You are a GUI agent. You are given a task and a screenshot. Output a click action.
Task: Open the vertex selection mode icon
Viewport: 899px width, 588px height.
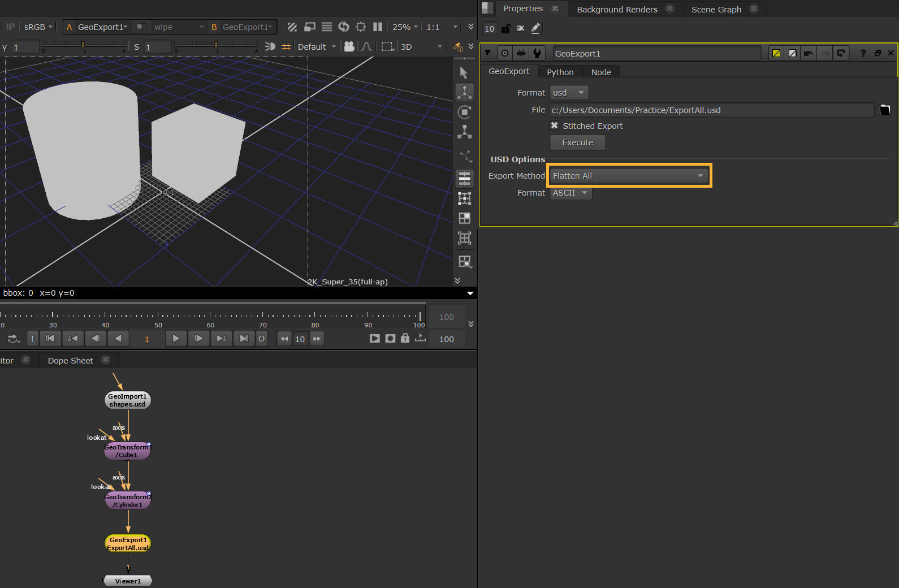pos(465,155)
